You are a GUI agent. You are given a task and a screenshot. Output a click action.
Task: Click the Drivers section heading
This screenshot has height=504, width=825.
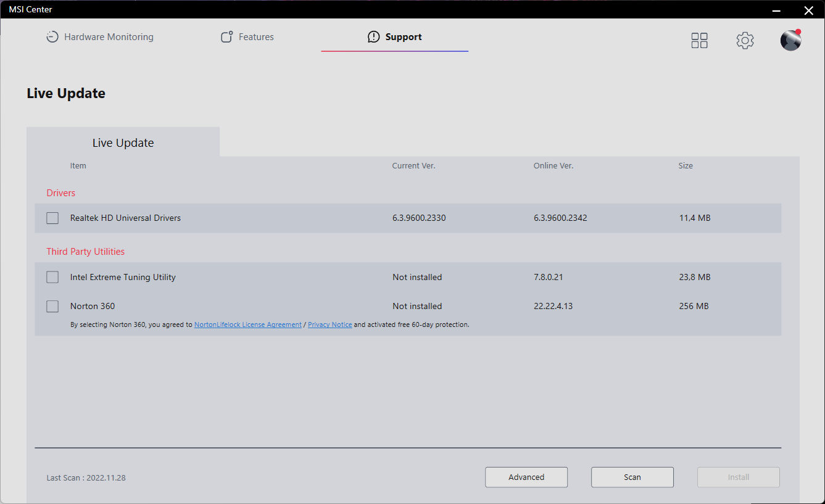(x=61, y=193)
